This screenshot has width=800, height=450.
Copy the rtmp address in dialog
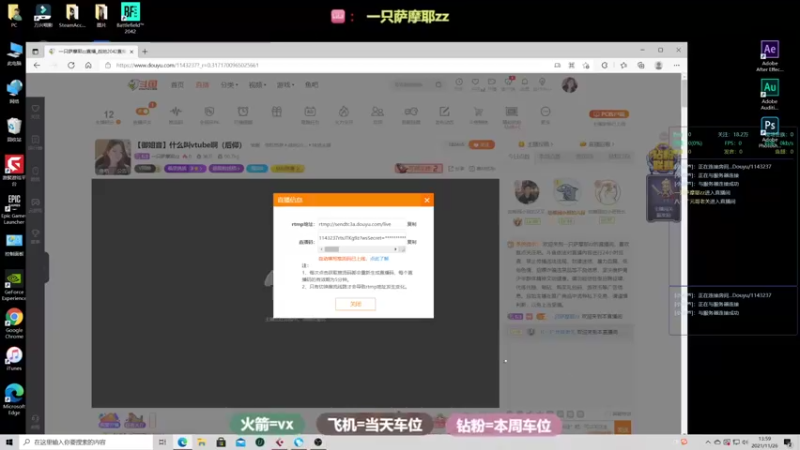tap(412, 224)
